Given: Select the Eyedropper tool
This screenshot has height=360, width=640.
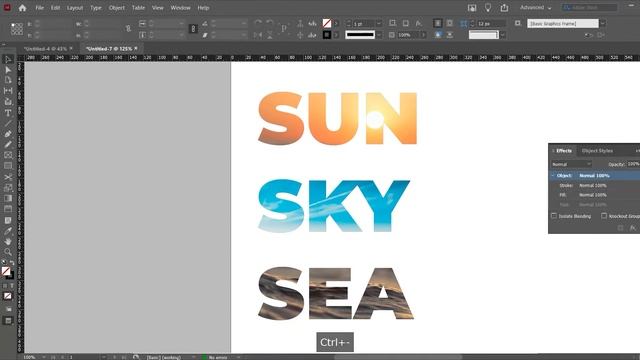Looking at the screenshot, I should pyautogui.click(x=8, y=231).
